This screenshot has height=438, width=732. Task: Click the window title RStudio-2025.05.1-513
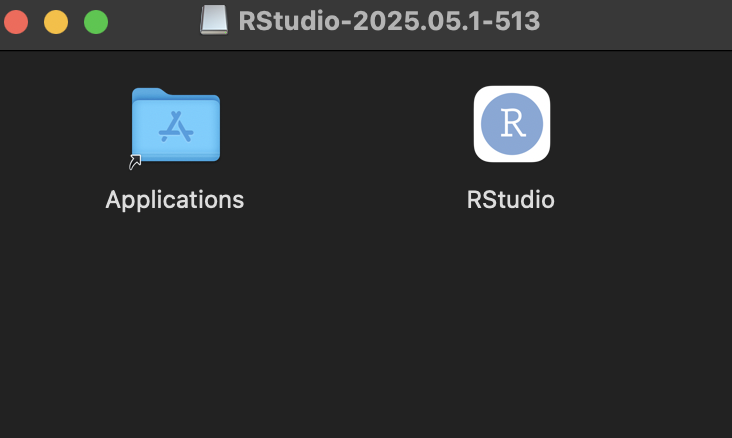pos(389,21)
